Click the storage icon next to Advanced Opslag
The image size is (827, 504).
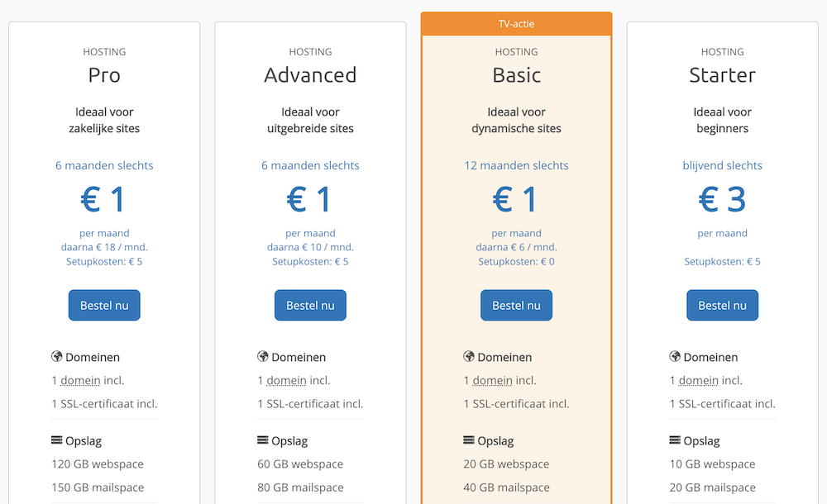[263, 440]
